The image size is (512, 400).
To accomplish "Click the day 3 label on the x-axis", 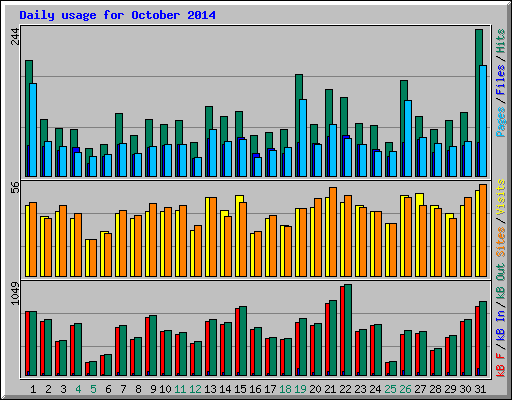I will pyautogui.click(x=63, y=389).
